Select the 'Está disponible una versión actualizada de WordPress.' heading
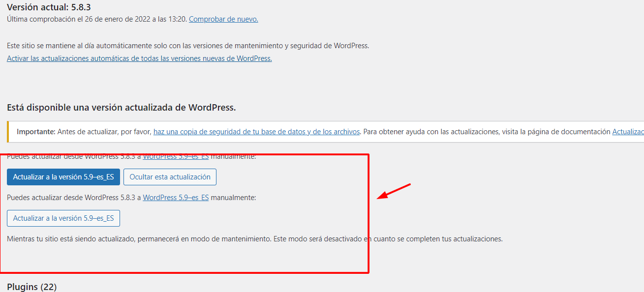This screenshot has height=292, width=644. (x=122, y=108)
